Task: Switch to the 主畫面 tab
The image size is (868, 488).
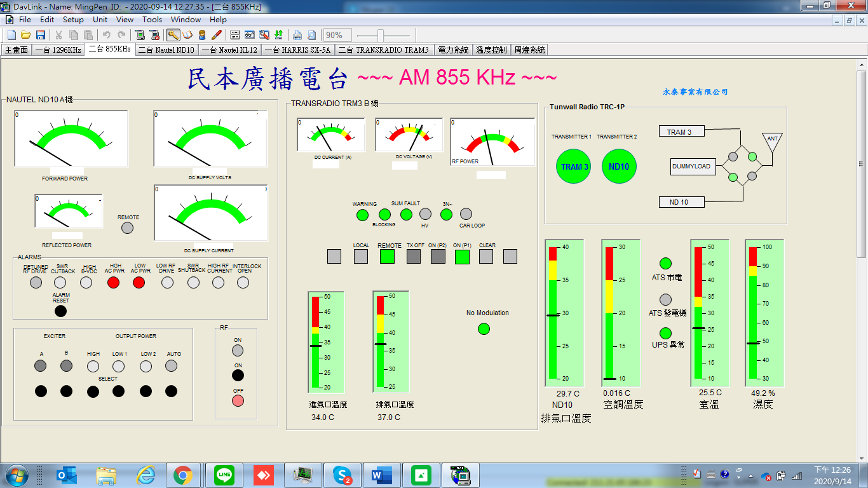Action: click(16, 50)
